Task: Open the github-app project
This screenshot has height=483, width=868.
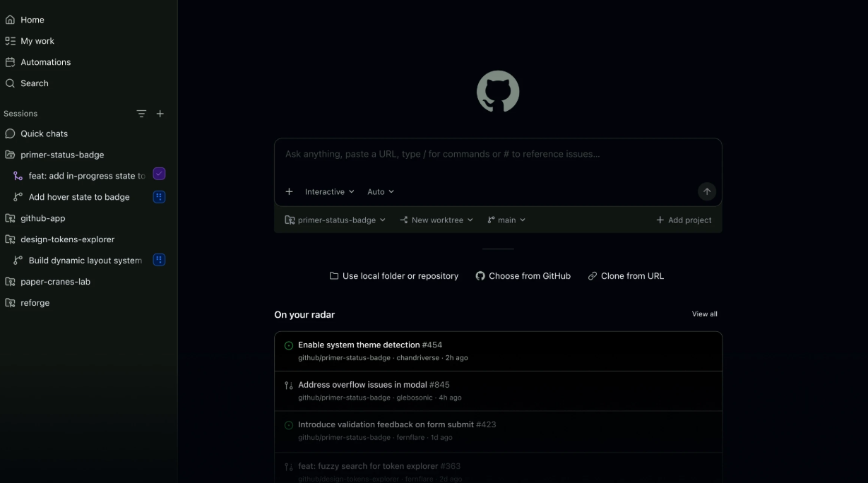Action: point(43,218)
